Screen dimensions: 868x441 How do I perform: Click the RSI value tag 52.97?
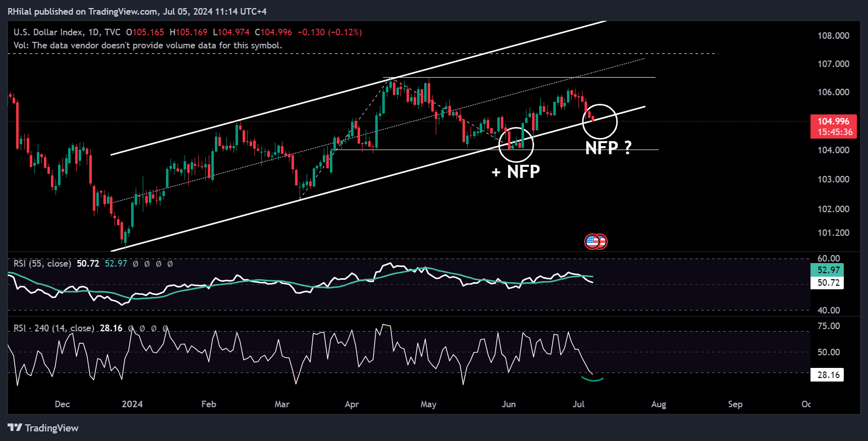click(827, 270)
